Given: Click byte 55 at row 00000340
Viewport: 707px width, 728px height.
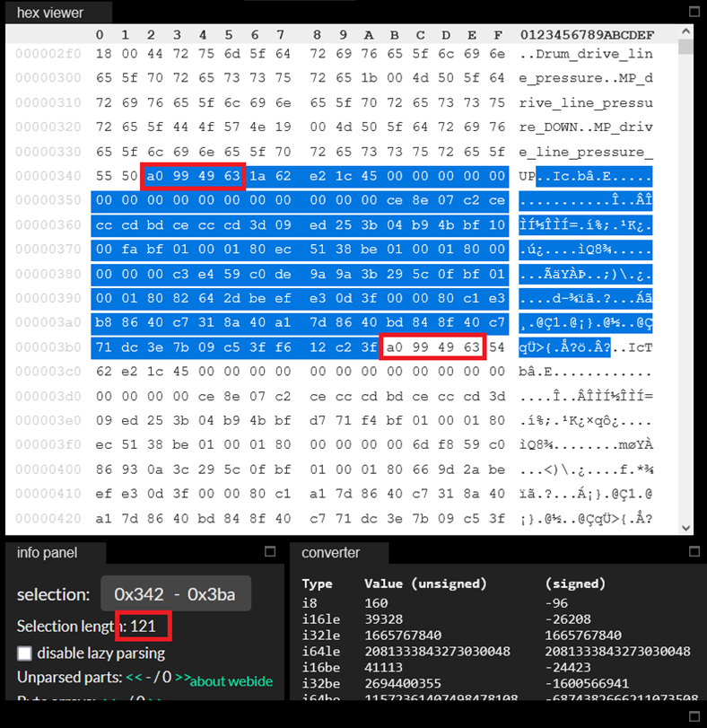Looking at the screenshot, I should (103, 176).
